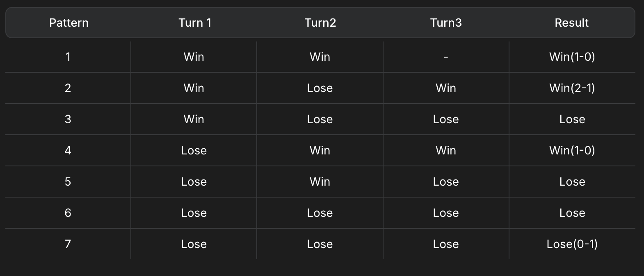Click the Turn 1 column header
Image resolution: width=644 pixels, height=276 pixels.
[x=195, y=23]
